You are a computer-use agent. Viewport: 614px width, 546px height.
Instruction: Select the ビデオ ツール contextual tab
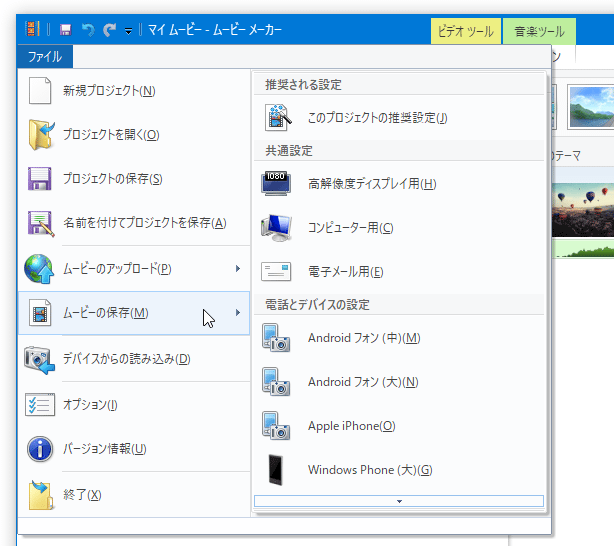466,31
